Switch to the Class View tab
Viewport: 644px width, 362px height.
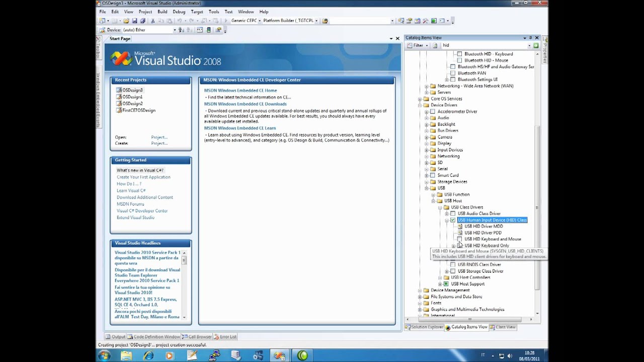[503, 327]
